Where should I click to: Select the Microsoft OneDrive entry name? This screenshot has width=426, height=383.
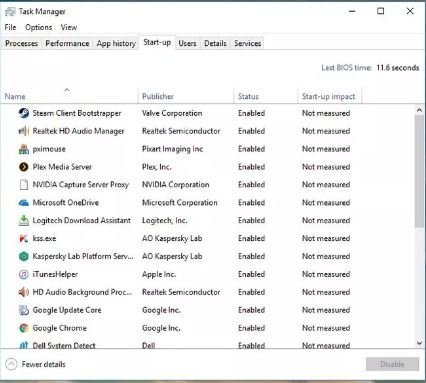tap(66, 203)
